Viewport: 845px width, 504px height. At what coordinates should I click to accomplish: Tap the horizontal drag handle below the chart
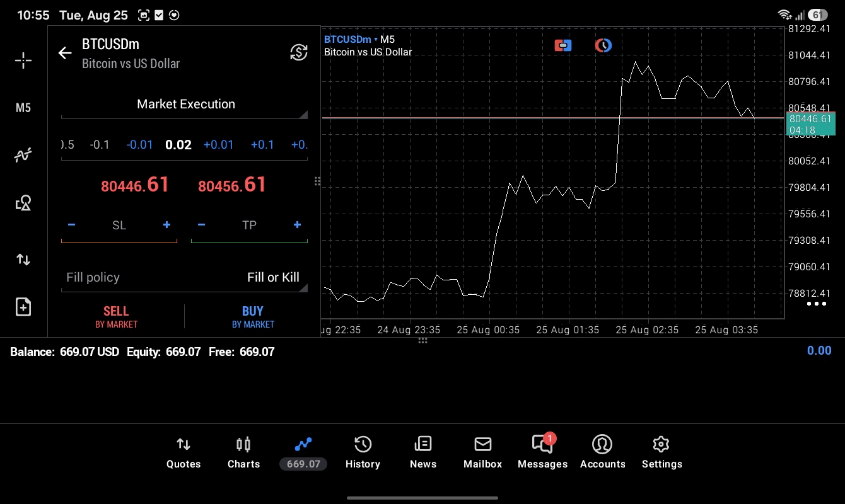click(423, 340)
